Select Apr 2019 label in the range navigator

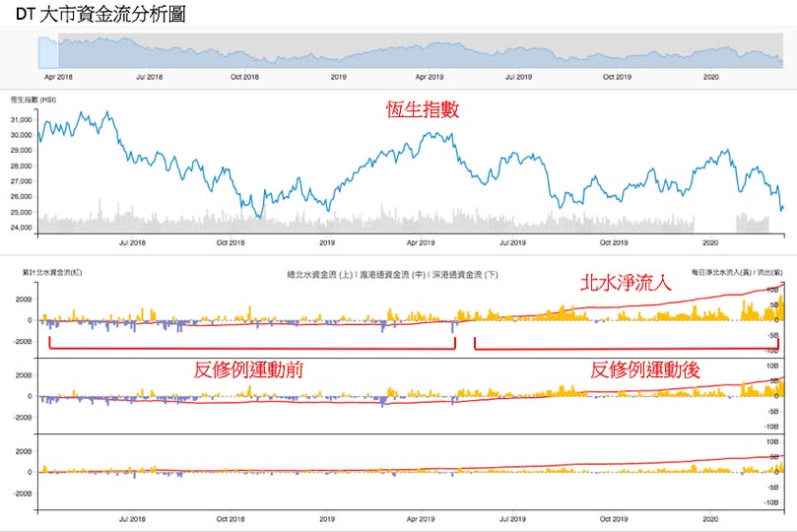(x=429, y=77)
